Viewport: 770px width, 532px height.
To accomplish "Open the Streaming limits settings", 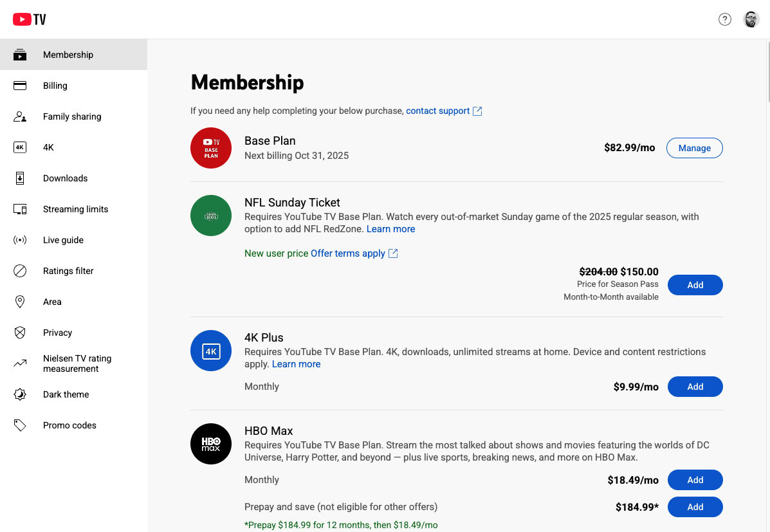I will pos(75,209).
